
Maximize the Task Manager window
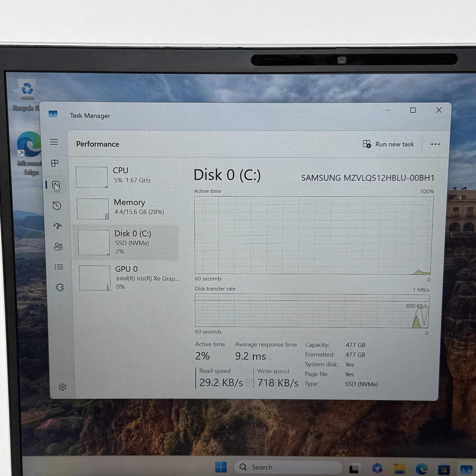tap(413, 110)
